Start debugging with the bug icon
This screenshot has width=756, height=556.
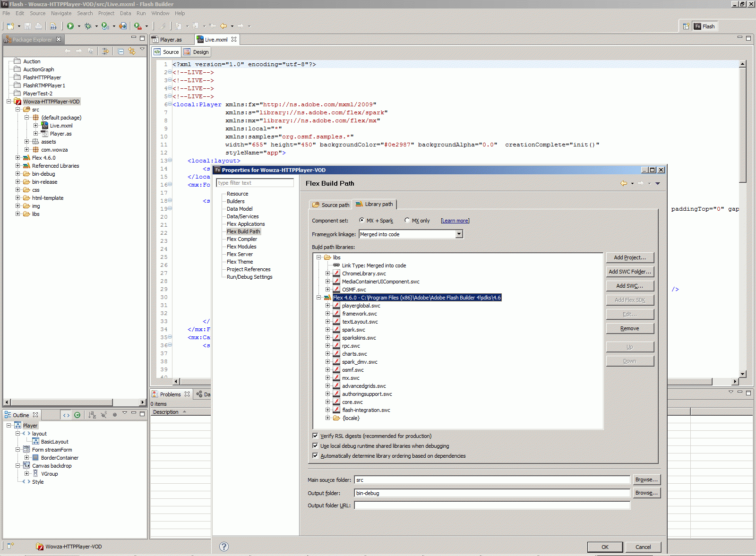[x=88, y=26]
